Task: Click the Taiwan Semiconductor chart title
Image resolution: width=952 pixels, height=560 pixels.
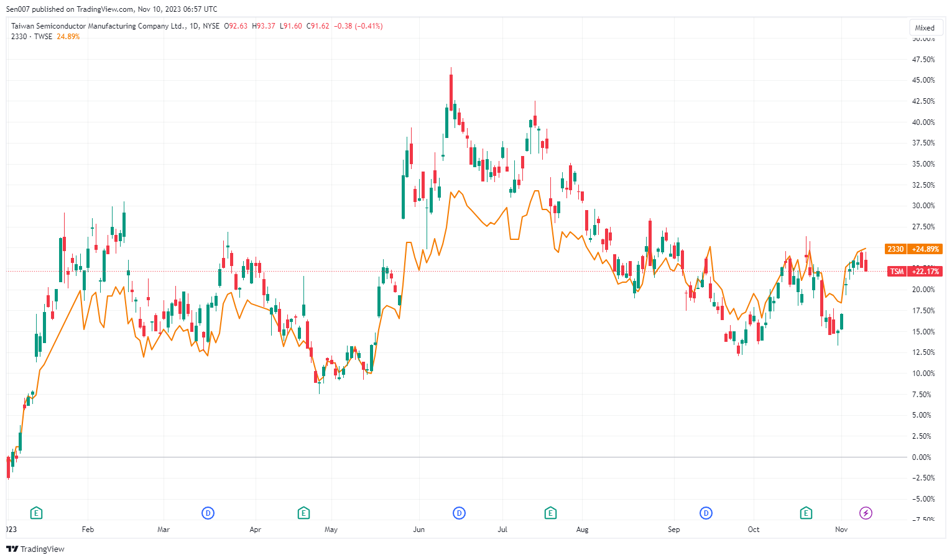Action: [x=98, y=26]
